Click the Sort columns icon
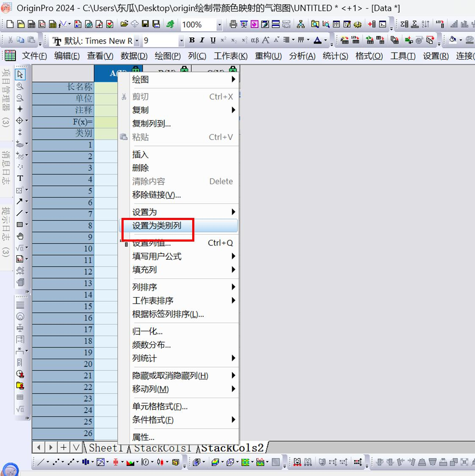 [425, 24]
